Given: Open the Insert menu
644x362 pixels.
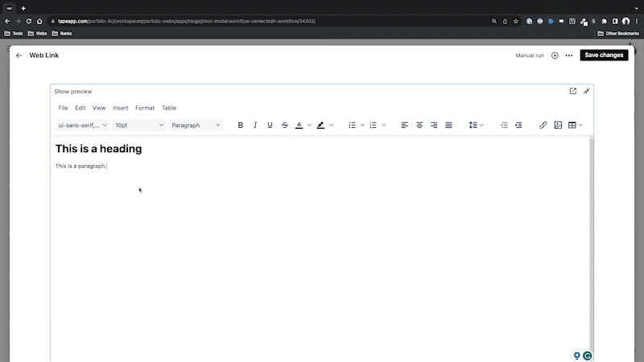Looking at the screenshot, I should tap(120, 108).
